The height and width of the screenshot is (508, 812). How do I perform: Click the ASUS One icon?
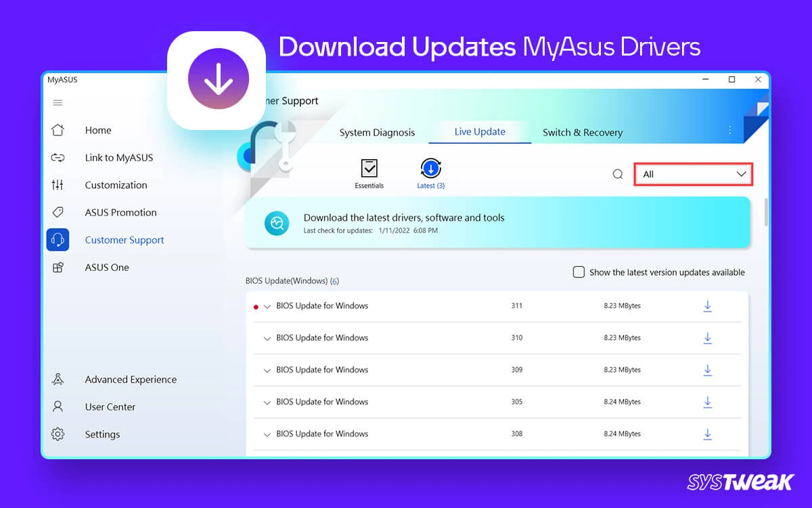point(58,268)
